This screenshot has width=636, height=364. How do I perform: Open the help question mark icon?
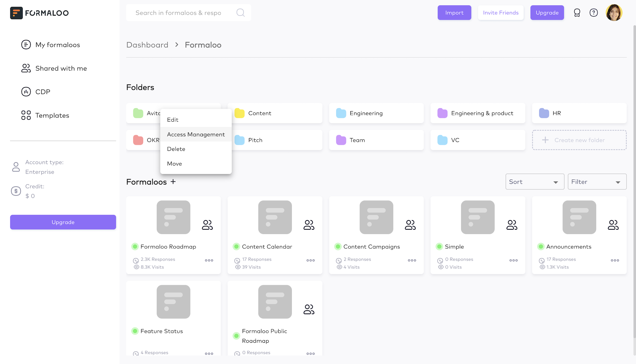click(x=593, y=13)
